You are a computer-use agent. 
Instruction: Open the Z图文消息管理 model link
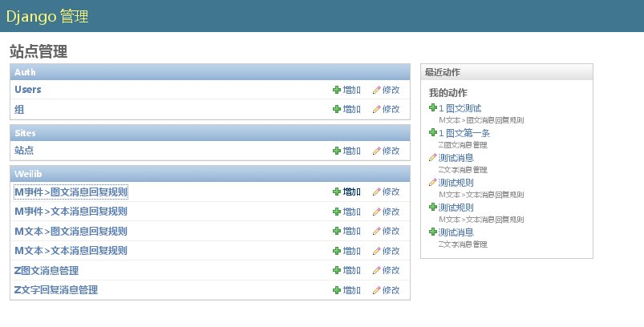pos(47,270)
